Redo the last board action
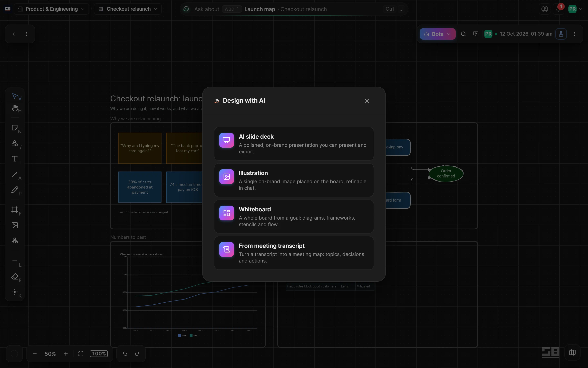The width and height of the screenshot is (588, 368). click(137, 354)
